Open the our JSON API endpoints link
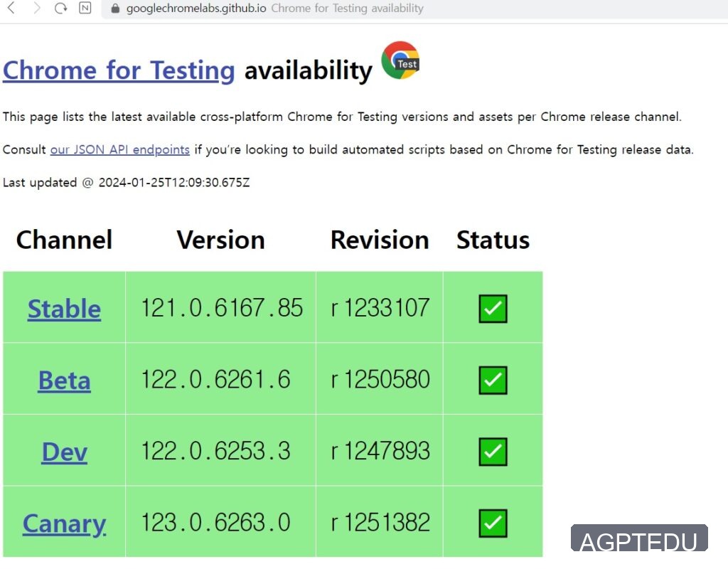Viewport: 728px width, 569px height. 119,149
